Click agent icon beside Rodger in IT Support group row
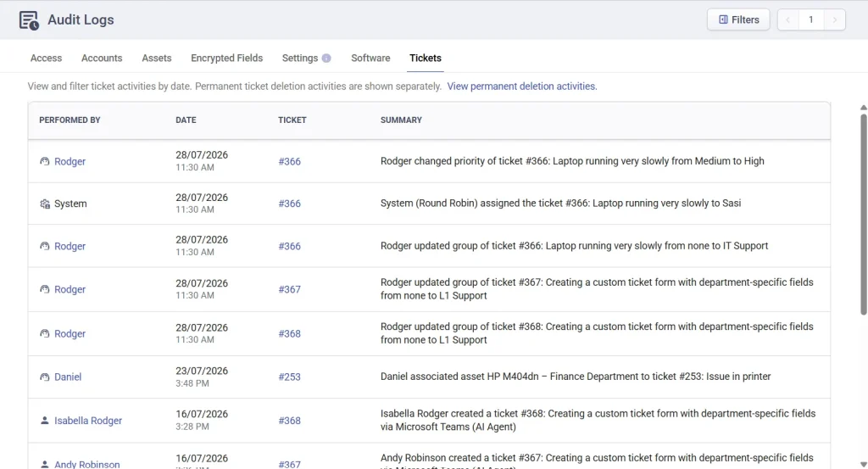 point(45,246)
